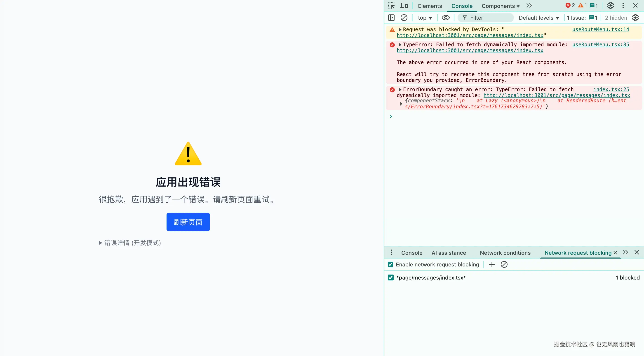Image resolution: width=644 pixels, height=356 pixels.
Task: Open the 1 Issue panel
Action: coord(582,17)
